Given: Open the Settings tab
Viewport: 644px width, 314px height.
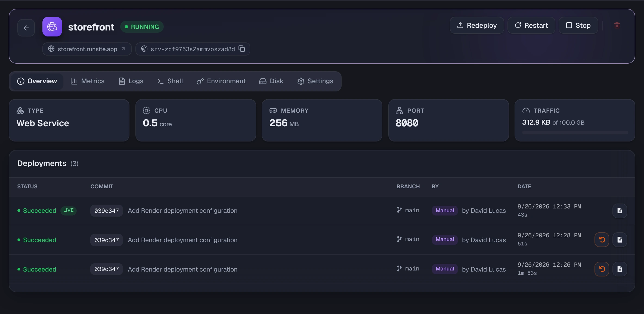Looking at the screenshot, I should tap(315, 81).
